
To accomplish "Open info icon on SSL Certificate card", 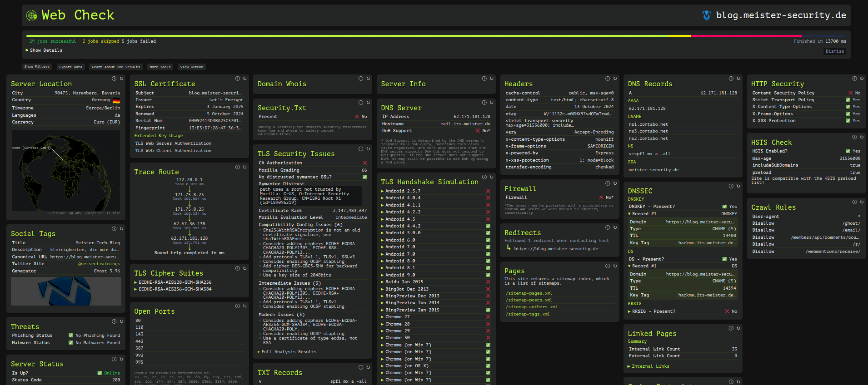I will [237, 79].
